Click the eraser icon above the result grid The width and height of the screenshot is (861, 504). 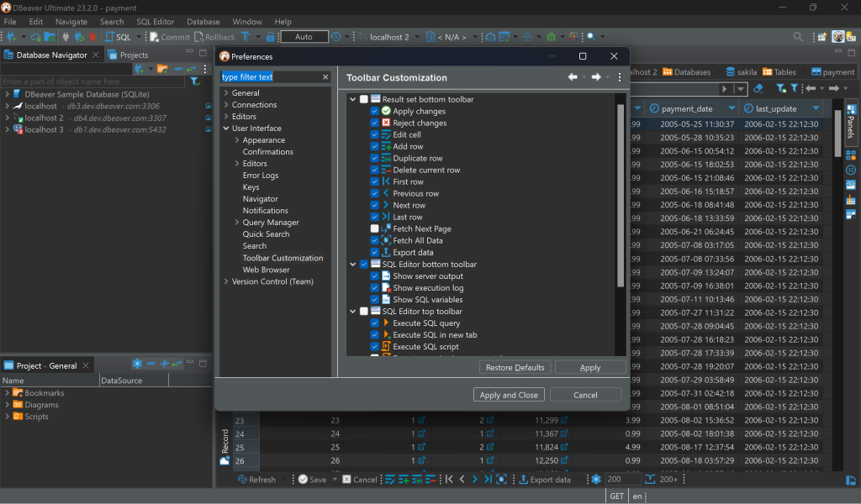758,88
